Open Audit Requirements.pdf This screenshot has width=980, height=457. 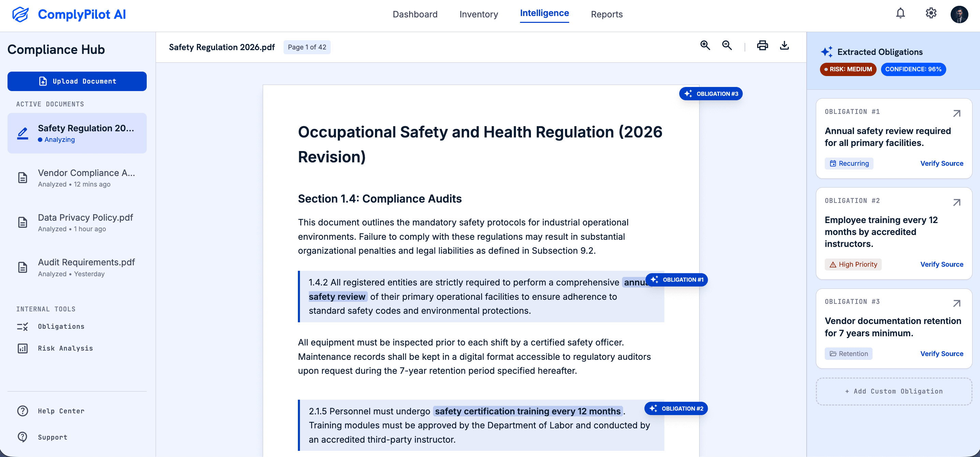[x=77, y=267]
